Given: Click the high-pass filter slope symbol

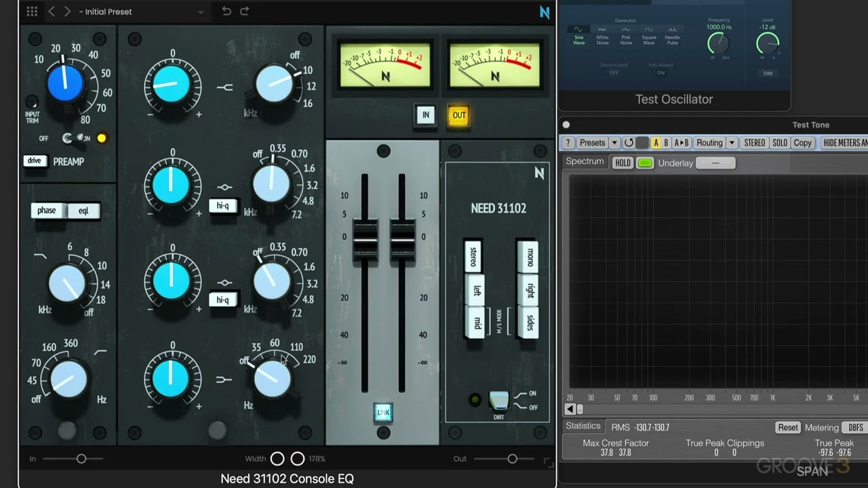Looking at the screenshot, I should 100,352.
